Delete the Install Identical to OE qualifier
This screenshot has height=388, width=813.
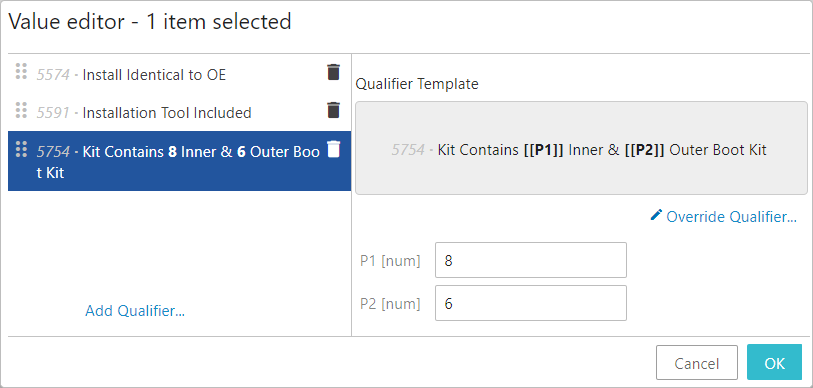(333, 72)
